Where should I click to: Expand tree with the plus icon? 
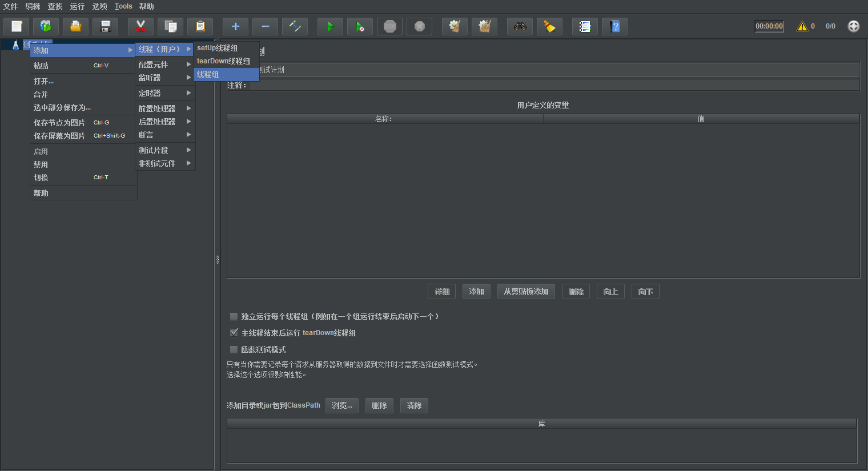[235, 26]
